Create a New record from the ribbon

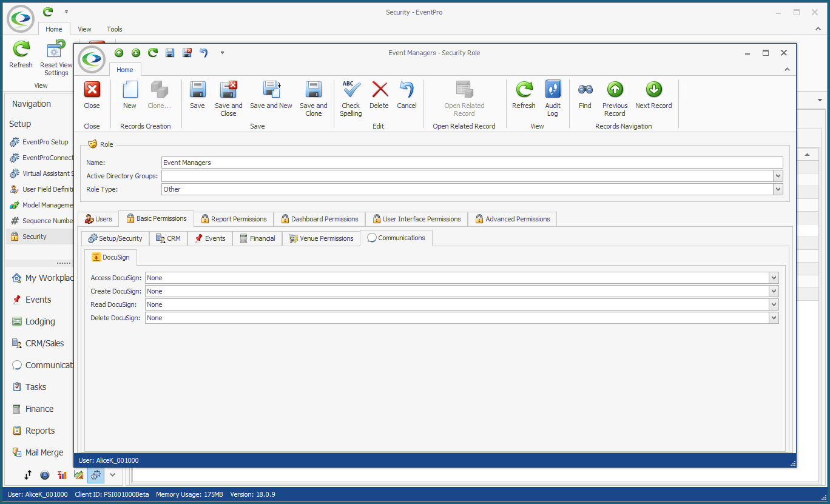130,96
